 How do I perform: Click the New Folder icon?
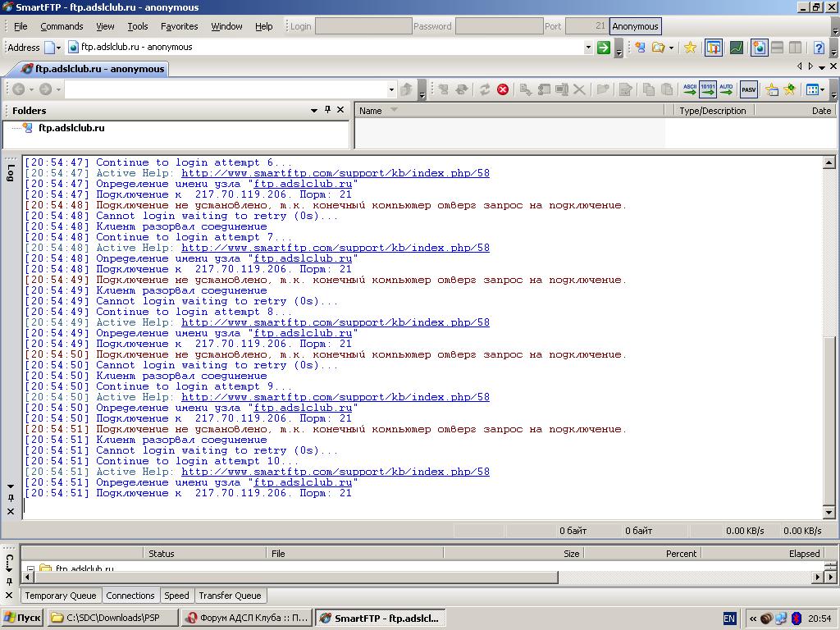click(603, 89)
